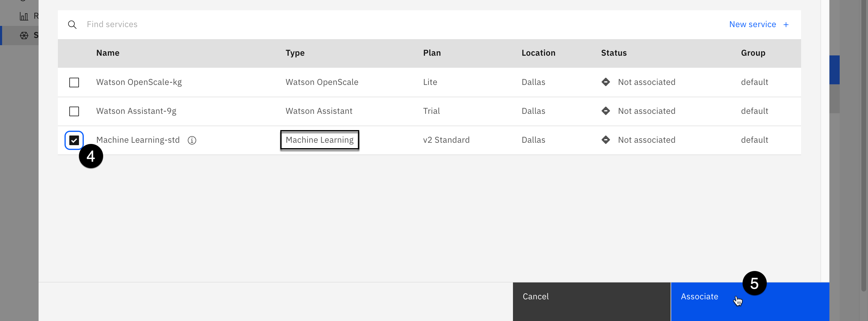
Task: Check the Watson OpenScale-kg checkbox
Action: click(x=74, y=83)
